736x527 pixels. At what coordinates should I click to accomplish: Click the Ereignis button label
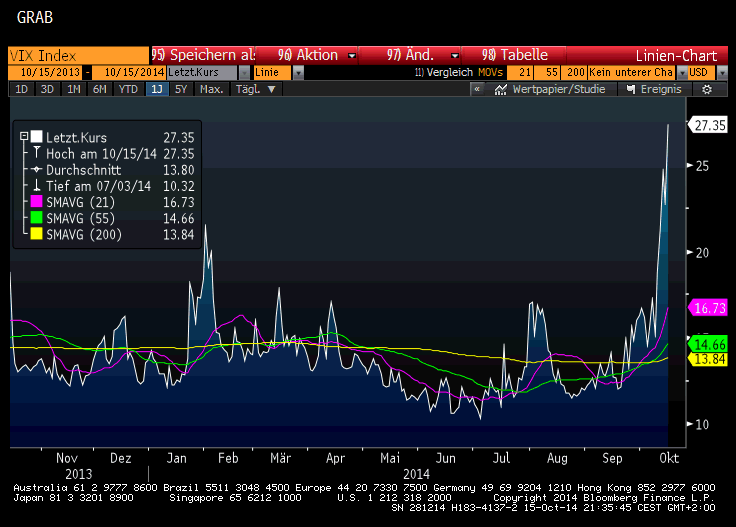pyautogui.click(x=661, y=89)
